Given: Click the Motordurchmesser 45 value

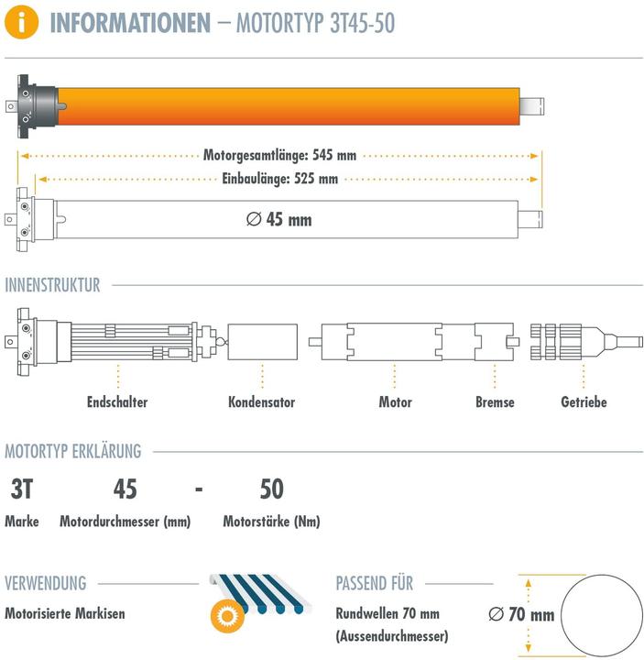Looking at the screenshot, I should point(125,489).
